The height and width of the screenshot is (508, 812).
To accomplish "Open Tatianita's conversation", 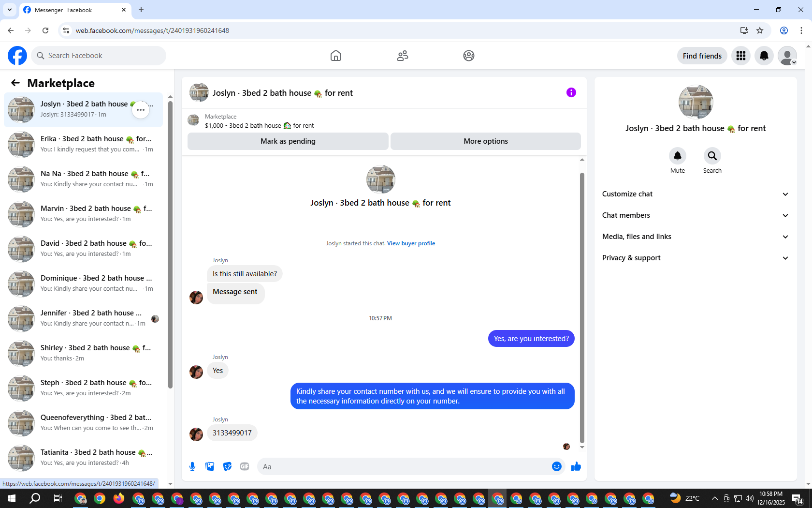I will [x=84, y=458].
